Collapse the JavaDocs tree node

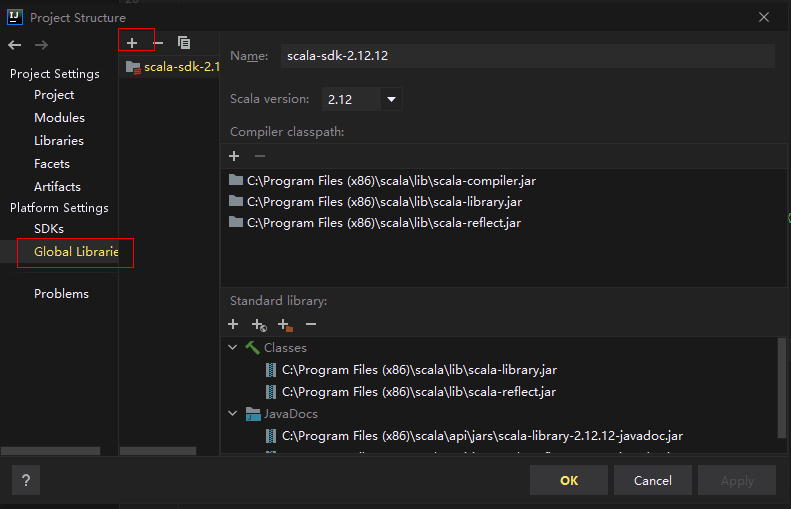[233, 414]
